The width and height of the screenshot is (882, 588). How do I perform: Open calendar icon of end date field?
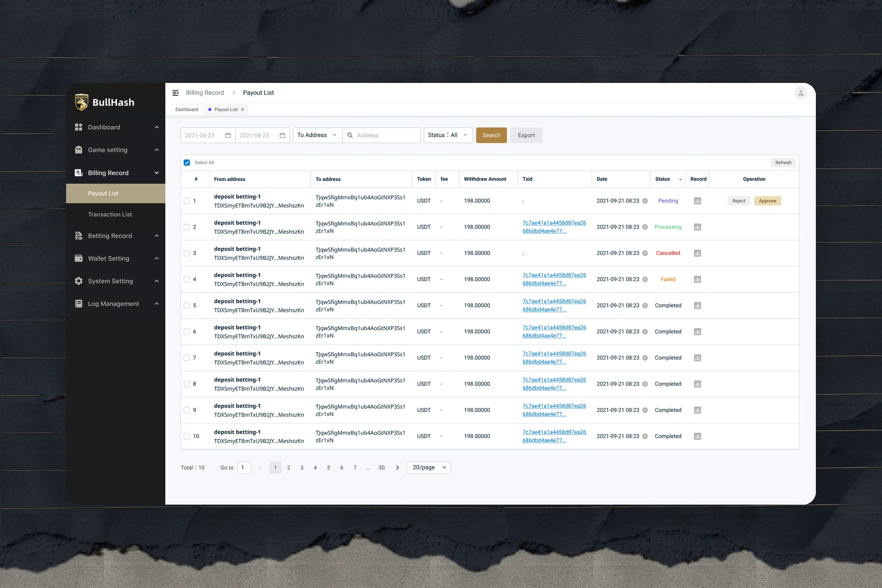tap(282, 135)
